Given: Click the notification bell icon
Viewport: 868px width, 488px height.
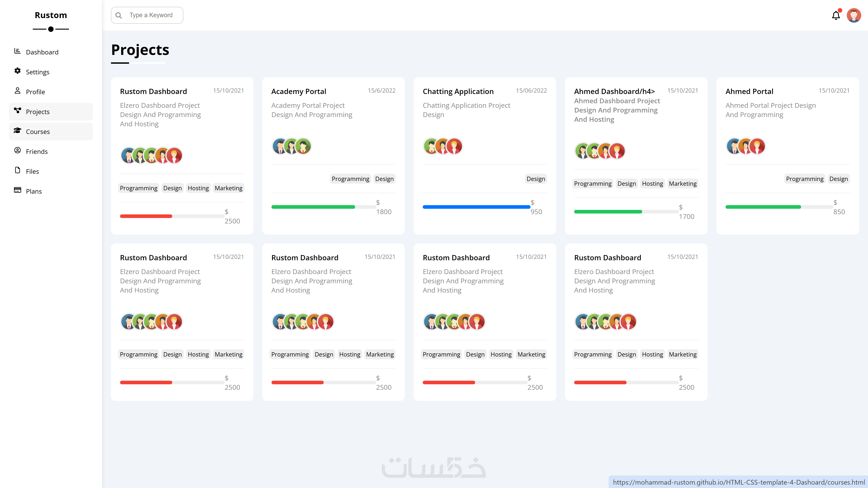Looking at the screenshot, I should [836, 16].
